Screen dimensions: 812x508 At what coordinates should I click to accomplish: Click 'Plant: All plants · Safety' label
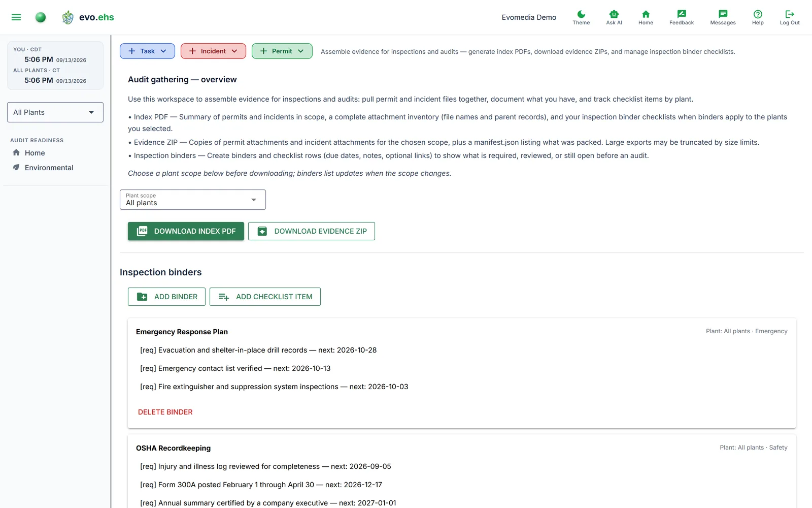click(754, 448)
